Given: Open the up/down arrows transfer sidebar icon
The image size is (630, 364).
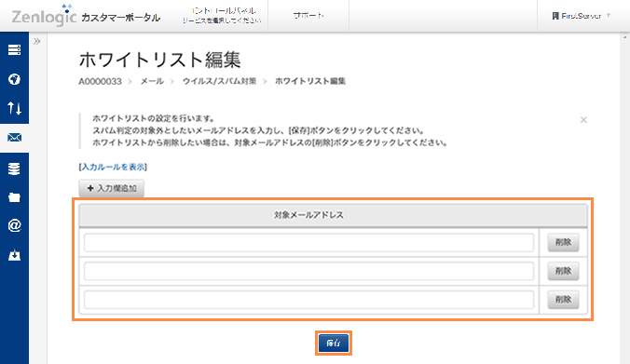Looking at the screenshot, I should (14, 108).
